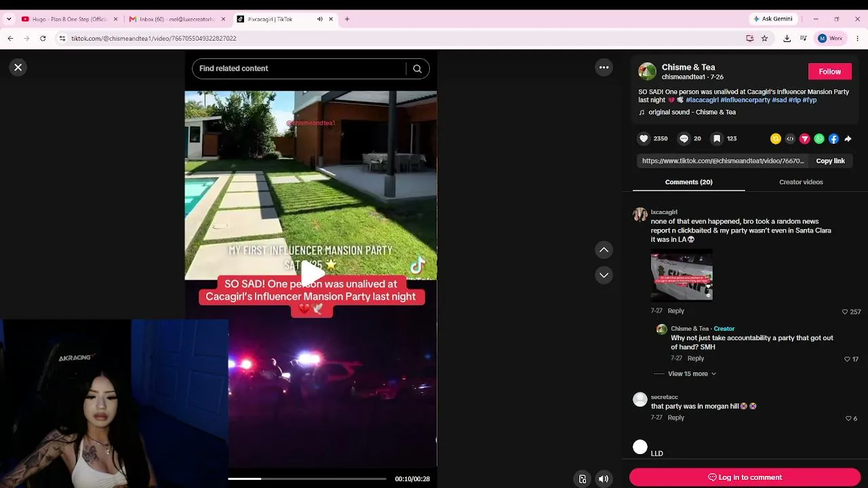Viewport: 868px width, 488px height.
Task: Open the three-dot more options menu
Action: coord(604,67)
